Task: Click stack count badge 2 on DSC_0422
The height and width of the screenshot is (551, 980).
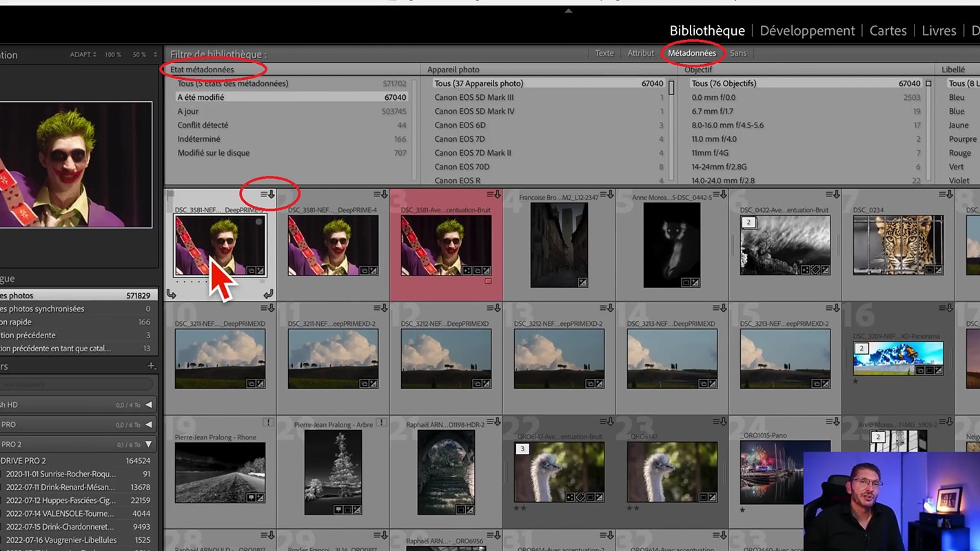Action: 748,223
